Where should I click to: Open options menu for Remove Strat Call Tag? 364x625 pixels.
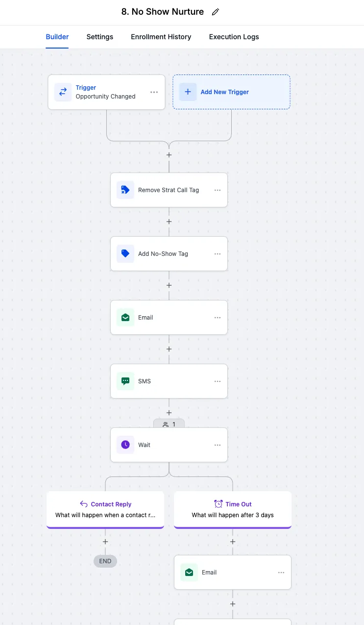click(218, 190)
